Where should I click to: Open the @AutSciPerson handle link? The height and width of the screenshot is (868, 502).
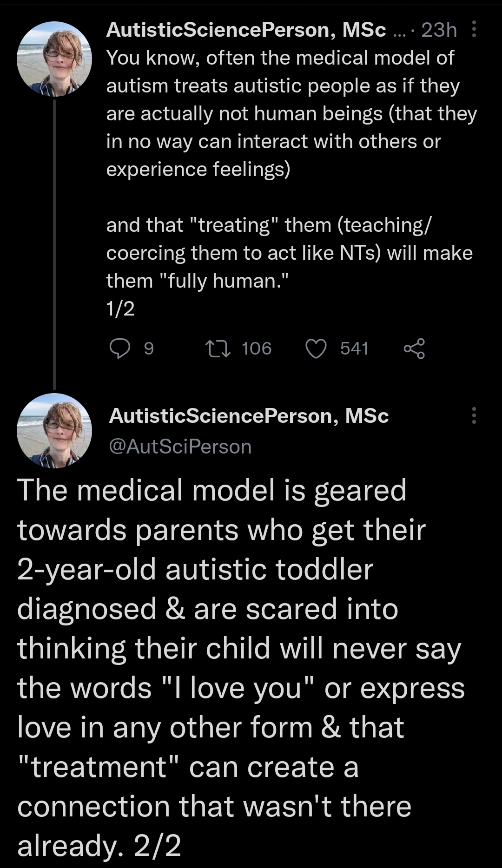click(x=180, y=447)
